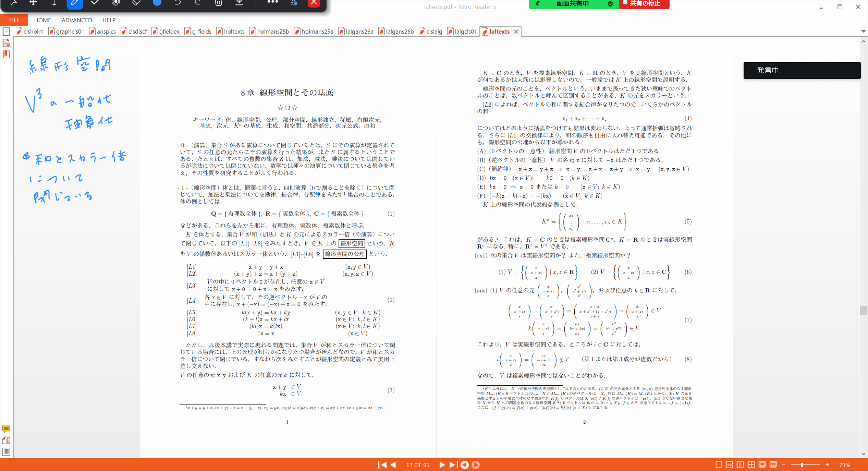Open the three-dot more options menu
This screenshot has height=471, width=868.
coord(272,2)
